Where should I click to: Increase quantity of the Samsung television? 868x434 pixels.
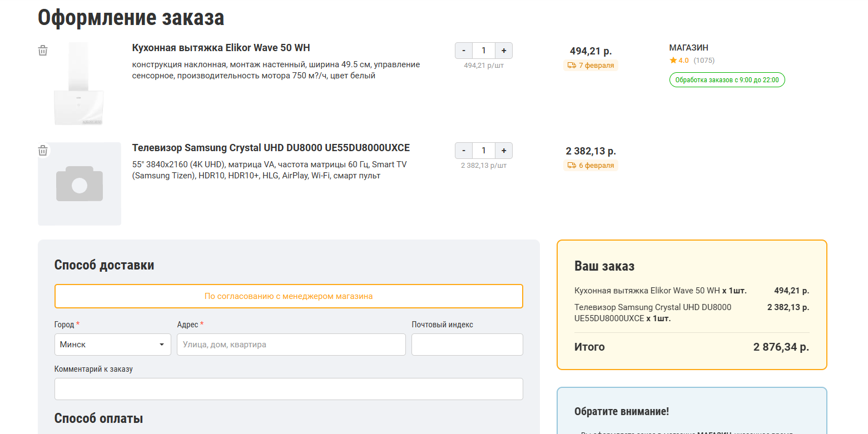pos(504,151)
